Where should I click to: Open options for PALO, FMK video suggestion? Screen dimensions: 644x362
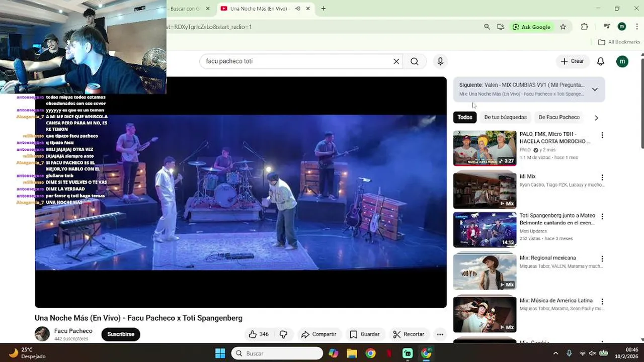click(x=602, y=135)
